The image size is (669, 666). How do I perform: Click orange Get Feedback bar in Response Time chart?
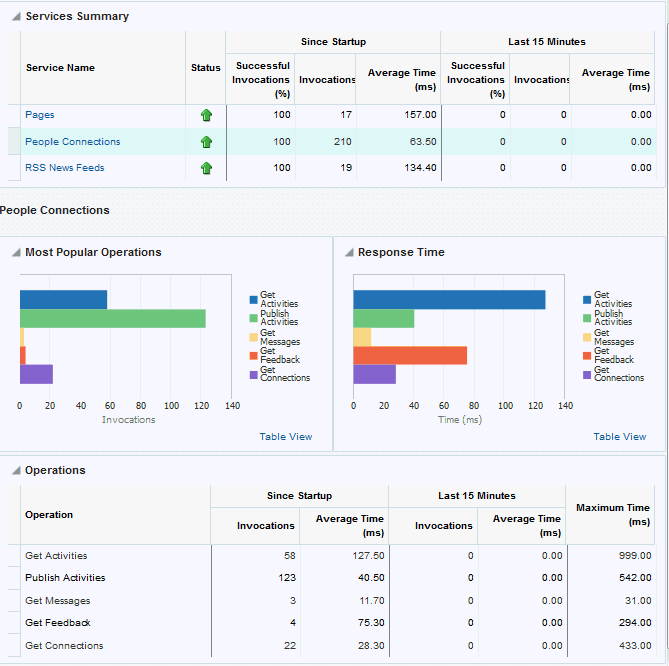coord(410,355)
